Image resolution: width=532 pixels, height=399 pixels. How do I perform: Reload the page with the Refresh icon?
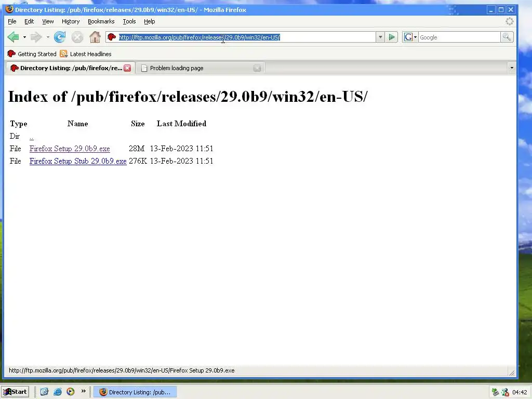(60, 37)
